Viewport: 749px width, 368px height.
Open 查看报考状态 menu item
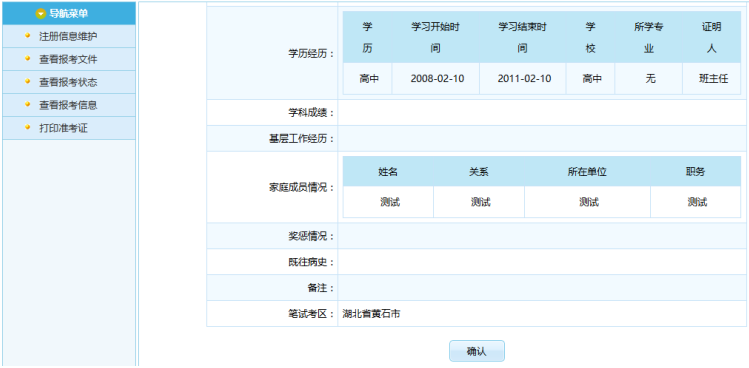pyautogui.click(x=68, y=82)
